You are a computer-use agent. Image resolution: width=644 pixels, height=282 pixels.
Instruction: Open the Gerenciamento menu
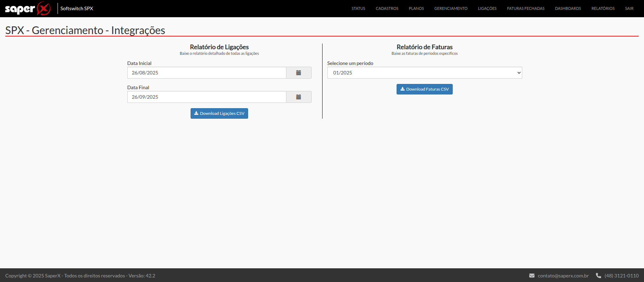pyautogui.click(x=451, y=8)
